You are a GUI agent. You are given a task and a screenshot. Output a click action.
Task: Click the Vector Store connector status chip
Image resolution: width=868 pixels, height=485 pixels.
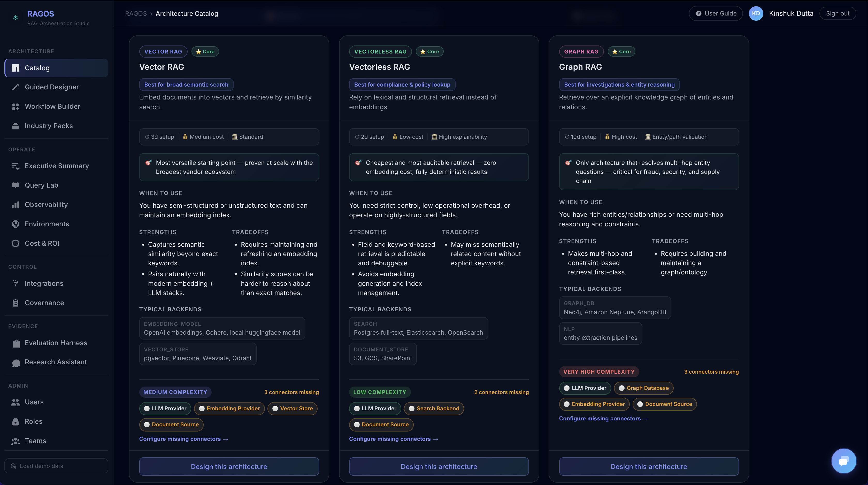292,409
